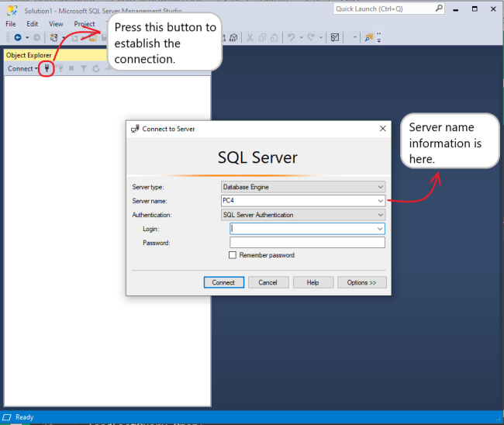The width and height of the screenshot is (504, 425).
Task: Open the View menu
Action: coord(56,24)
